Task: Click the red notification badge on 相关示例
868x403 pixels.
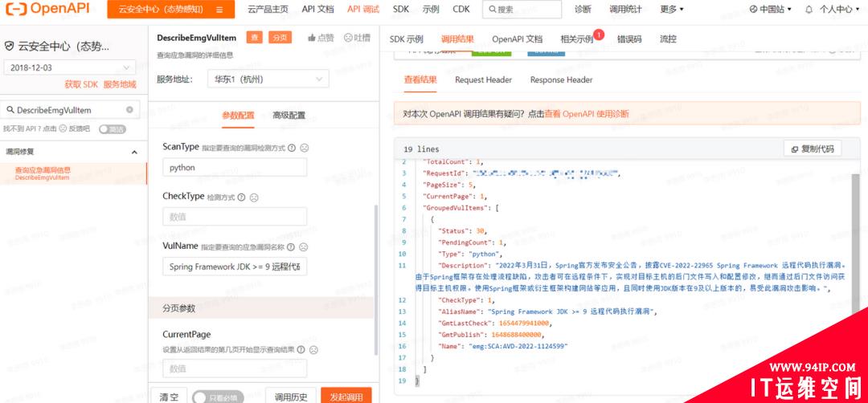Action: [599, 35]
